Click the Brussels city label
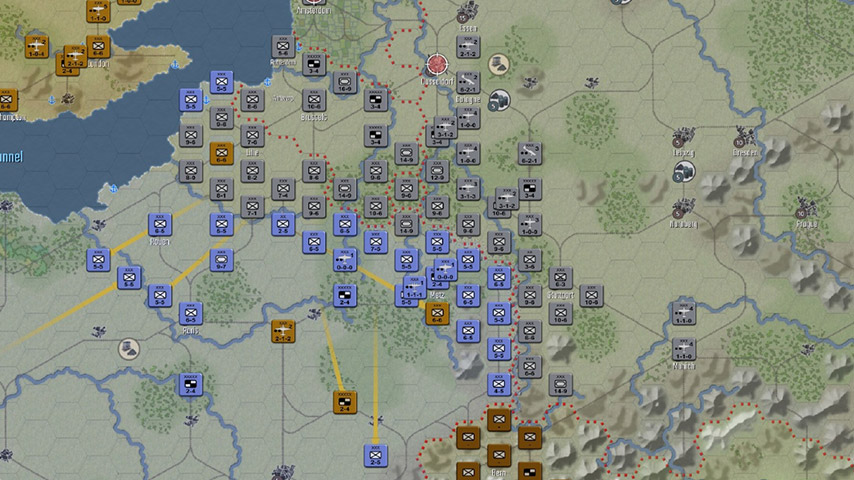Screen dimensions: 854x480 (314, 117)
